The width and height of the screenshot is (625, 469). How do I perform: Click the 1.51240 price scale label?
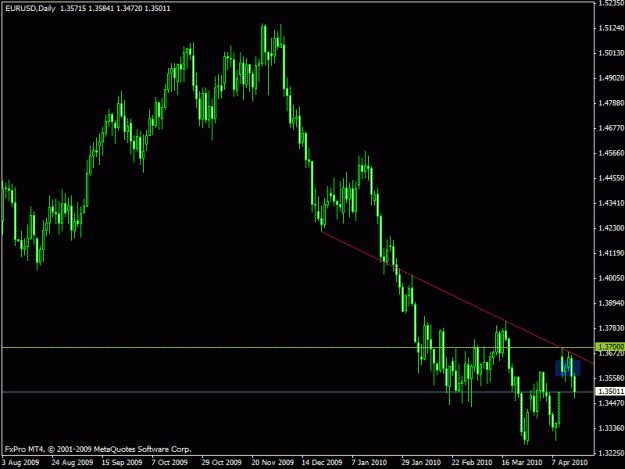tap(611, 28)
